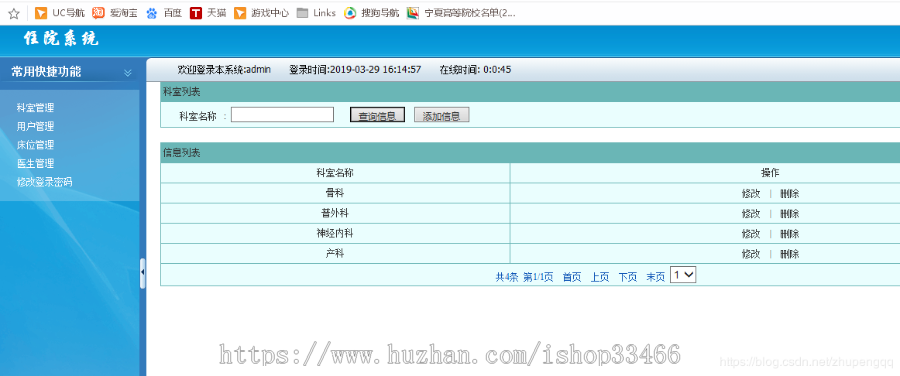The height and width of the screenshot is (376, 900).
Task: Go to 首页 in pagination
Action: (572, 277)
